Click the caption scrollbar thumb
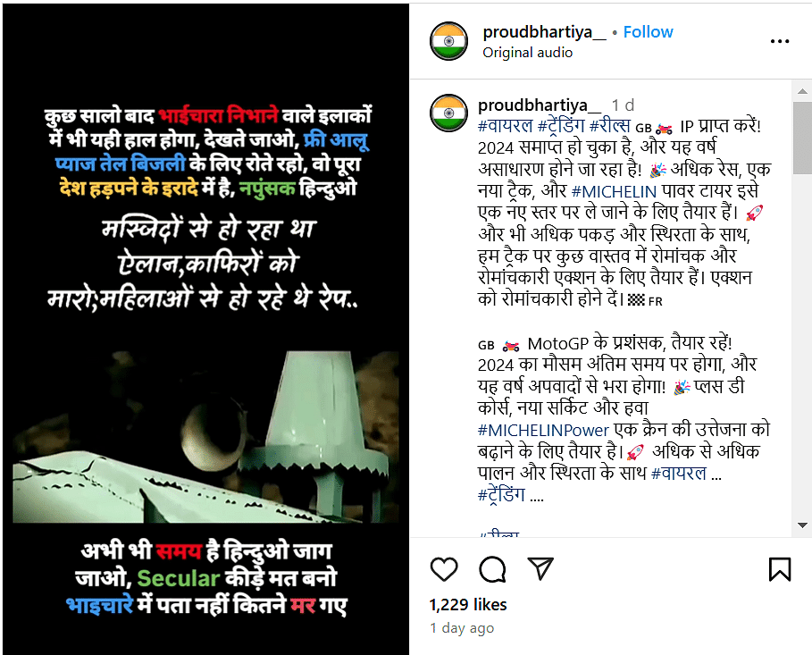812x655 pixels. click(x=802, y=138)
